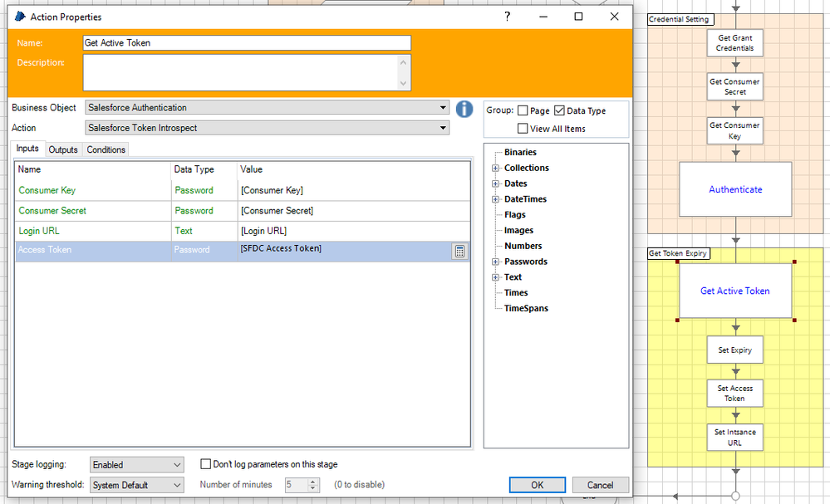This screenshot has height=504, width=830.
Task: Click the help question mark button
Action: [508, 17]
